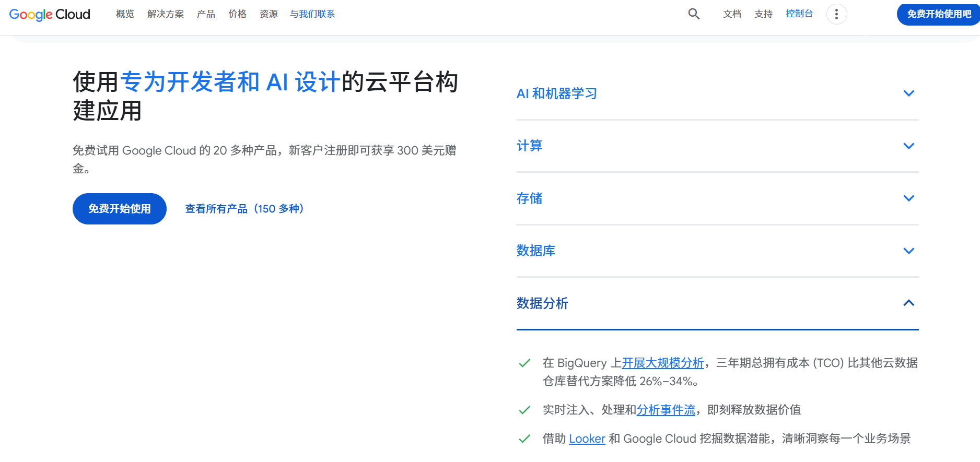Select the 数据分析 heading text
The height and width of the screenshot is (462, 980).
click(x=542, y=303)
